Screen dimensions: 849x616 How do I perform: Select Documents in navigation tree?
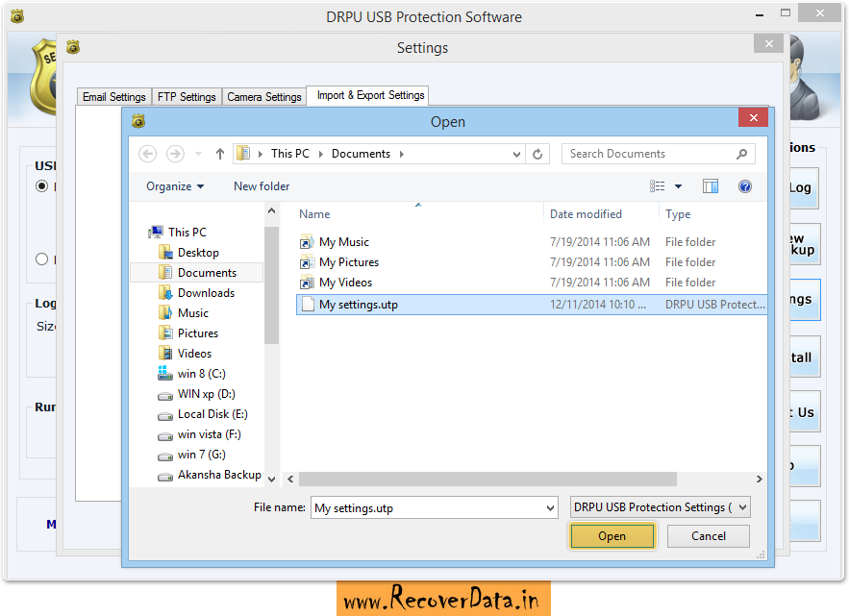[x=197, y=272]
